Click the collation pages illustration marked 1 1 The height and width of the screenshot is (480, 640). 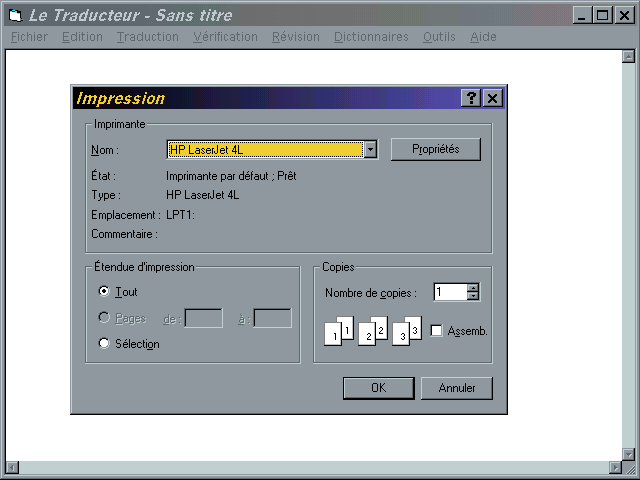click(339, 331)
